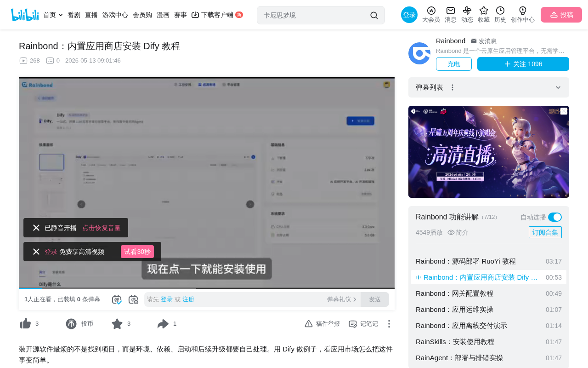Toggle the 自动连播 switch
The image size is (588, 368).
click(555, 217)
